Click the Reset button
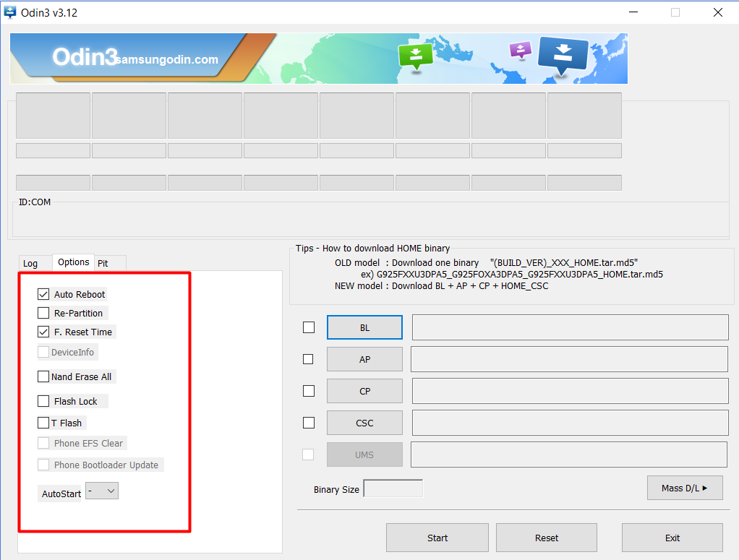739x560 pixels. (547, 538)
